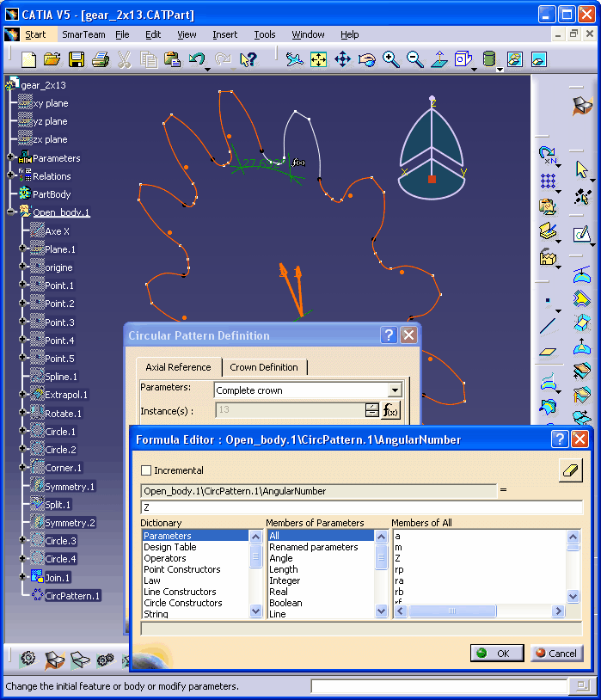
Task: Click the Normal View icon
Action: click(x=439, y=59)
